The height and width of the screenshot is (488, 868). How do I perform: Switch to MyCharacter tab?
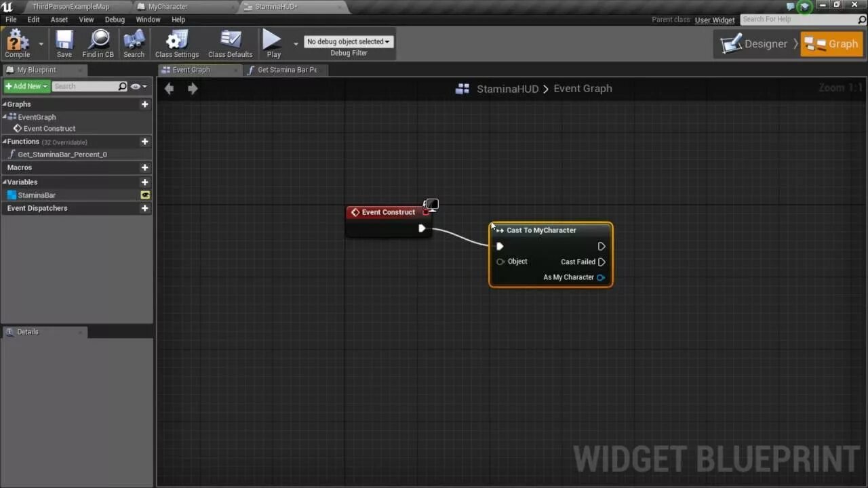pyautogui.click(x=167, y=7)
